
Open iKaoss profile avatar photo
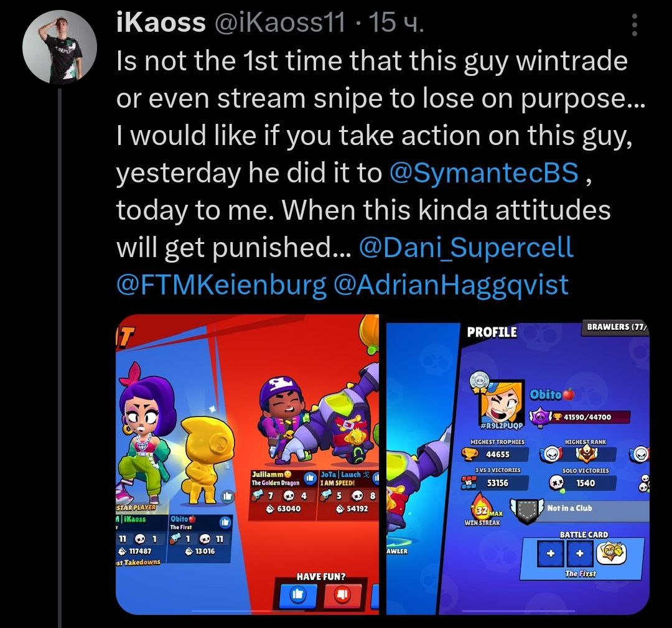coord(60,47)
